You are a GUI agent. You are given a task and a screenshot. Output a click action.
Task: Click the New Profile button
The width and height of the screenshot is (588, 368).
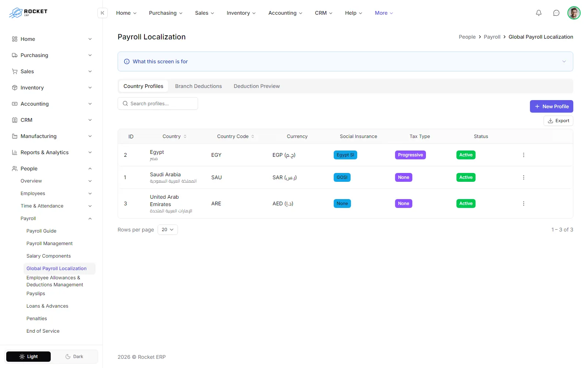[x=551, y=106]
